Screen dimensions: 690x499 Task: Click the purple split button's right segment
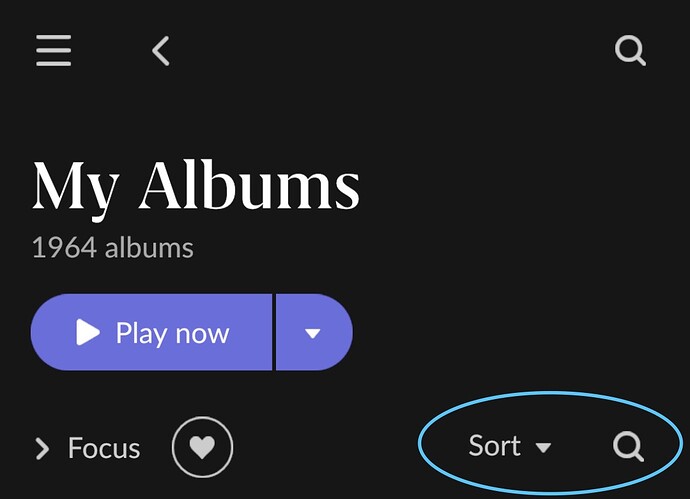pos(314,332)
